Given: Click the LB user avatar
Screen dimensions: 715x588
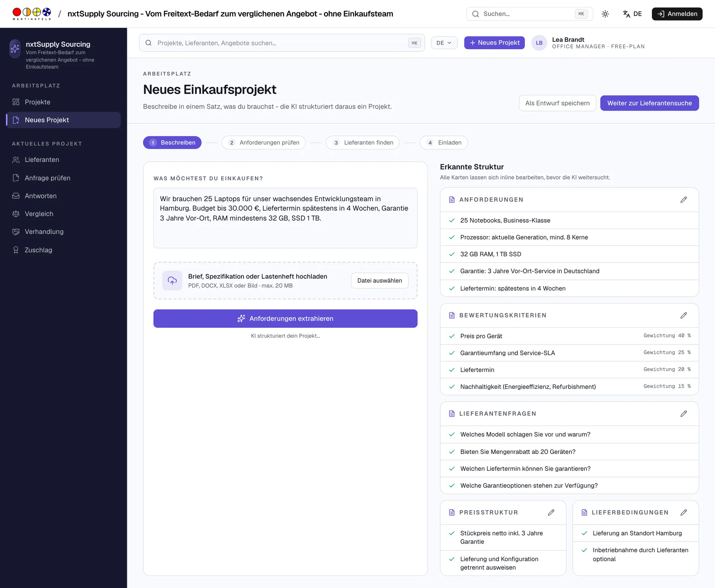Looking at the screenshot, I should 539,43.
